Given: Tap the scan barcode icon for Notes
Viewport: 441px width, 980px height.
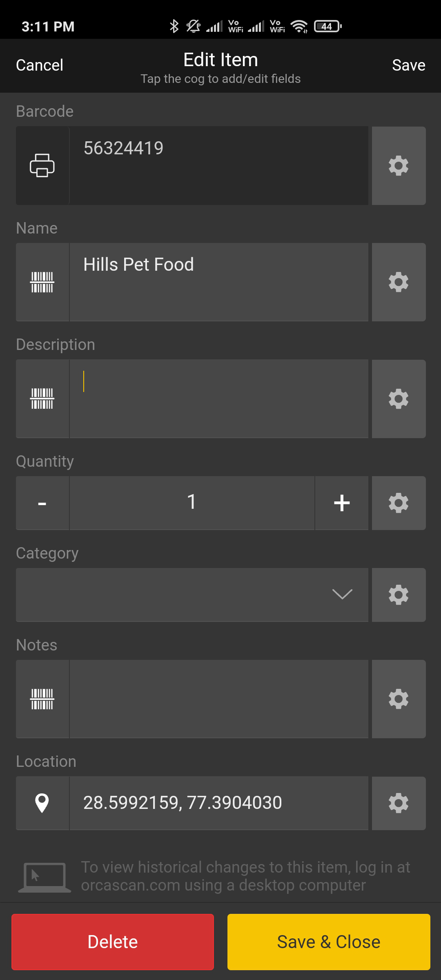Looking at the screenshot, I should point(42,699).
